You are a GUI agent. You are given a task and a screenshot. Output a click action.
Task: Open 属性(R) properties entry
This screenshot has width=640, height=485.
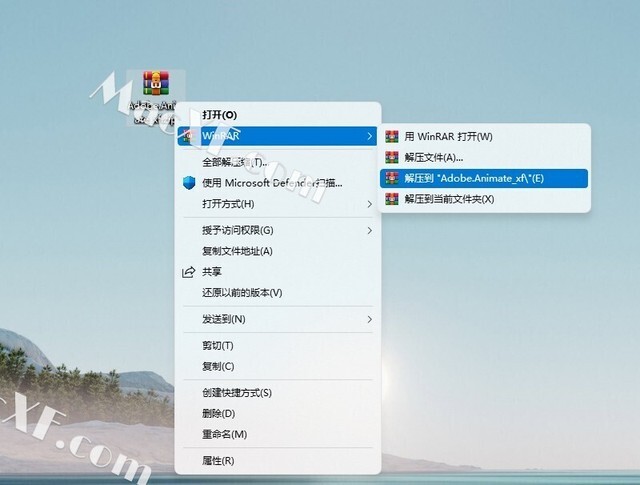(x=278, y=461)
